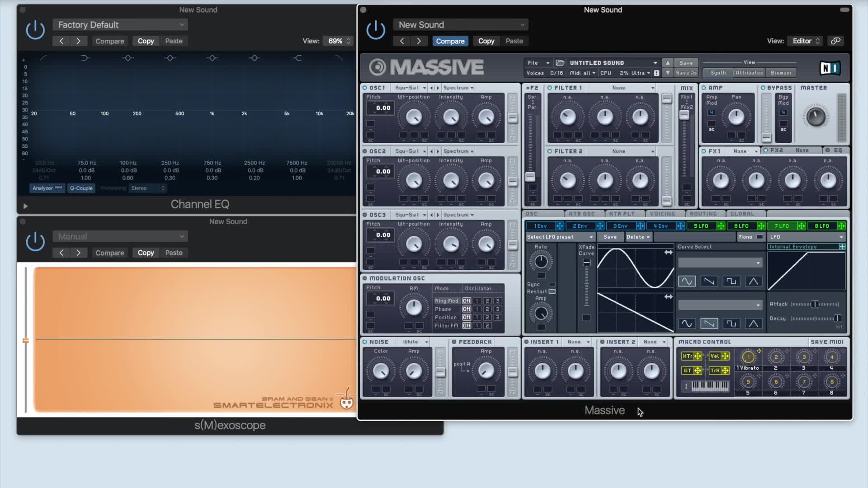The height and width of the screenshot is (488, 868).
Task: Click the 5 LFO modulation crosshair handle
Action: (x=721, y=226)
